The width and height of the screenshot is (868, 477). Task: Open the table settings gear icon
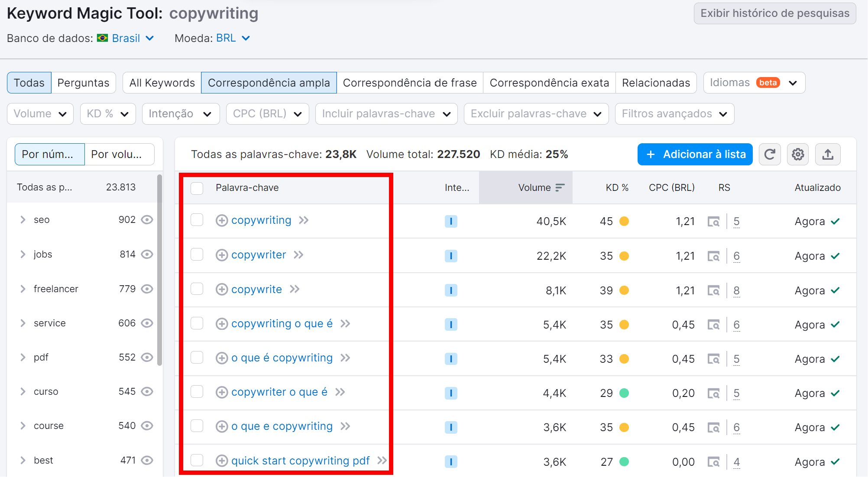[x=798, y=155]
